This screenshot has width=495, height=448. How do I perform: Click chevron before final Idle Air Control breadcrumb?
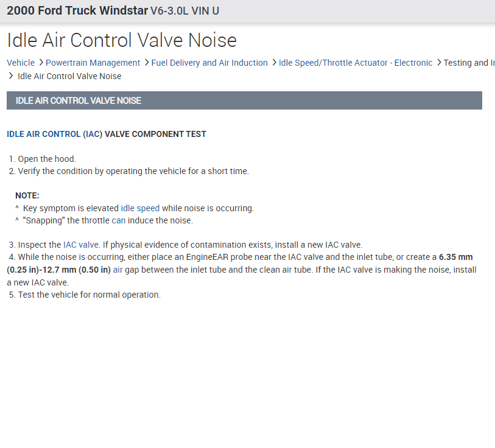pyautogui.click(x=11, y=76)
